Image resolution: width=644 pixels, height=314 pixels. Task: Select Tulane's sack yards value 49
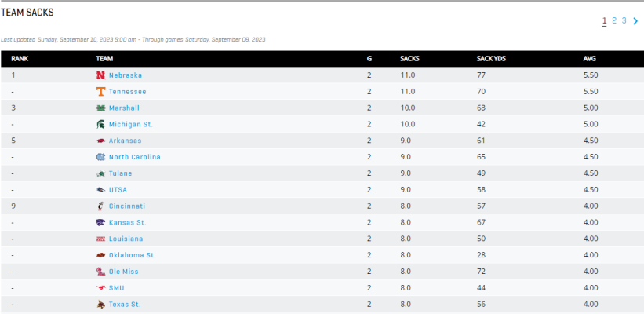click(481, 173)
